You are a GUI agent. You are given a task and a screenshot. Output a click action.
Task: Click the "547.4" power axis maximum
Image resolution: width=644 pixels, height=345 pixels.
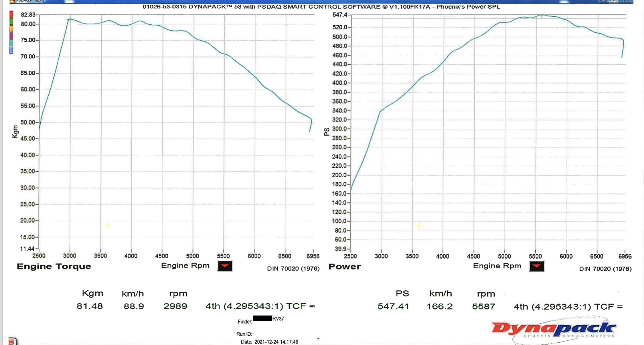[340, 15]
